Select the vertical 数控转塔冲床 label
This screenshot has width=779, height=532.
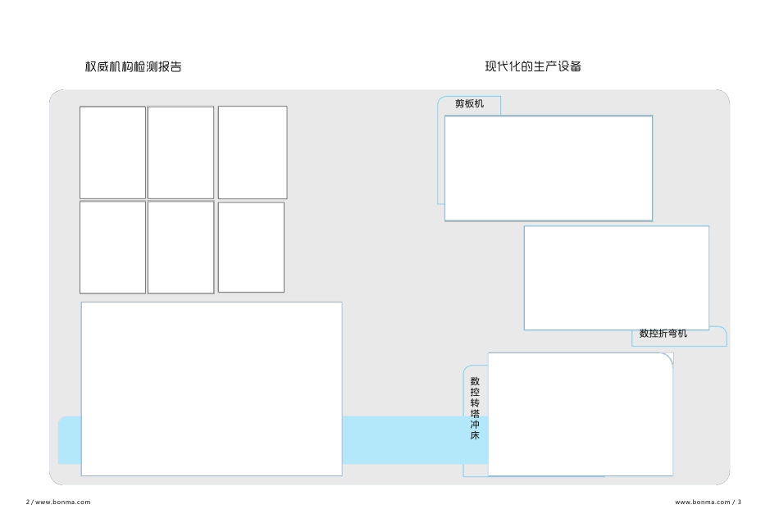point(475,408)
